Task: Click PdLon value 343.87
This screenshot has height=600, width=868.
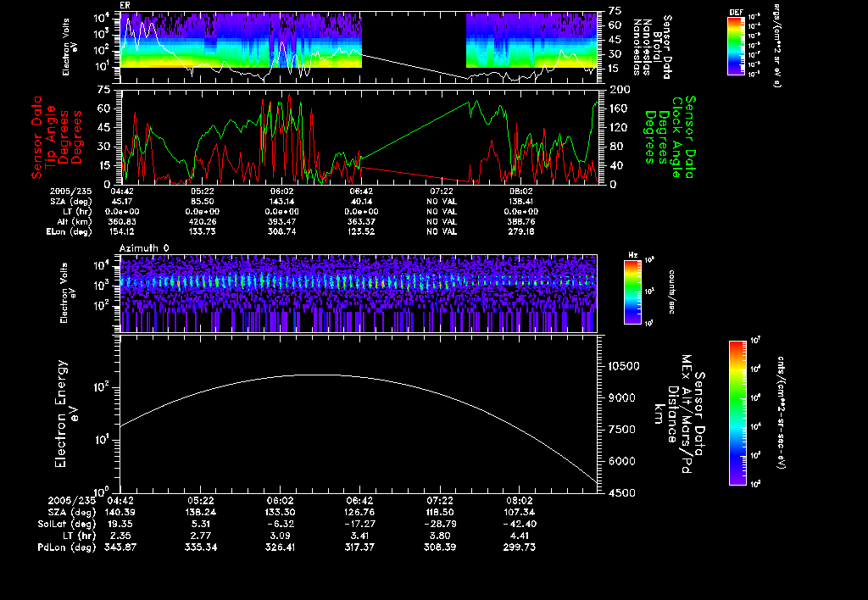Action: point(120,547)
